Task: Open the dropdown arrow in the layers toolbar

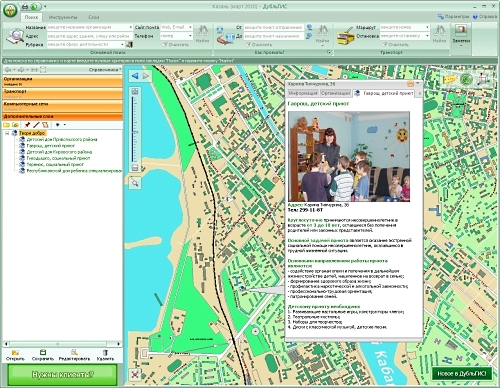Action: coord(65,125)
